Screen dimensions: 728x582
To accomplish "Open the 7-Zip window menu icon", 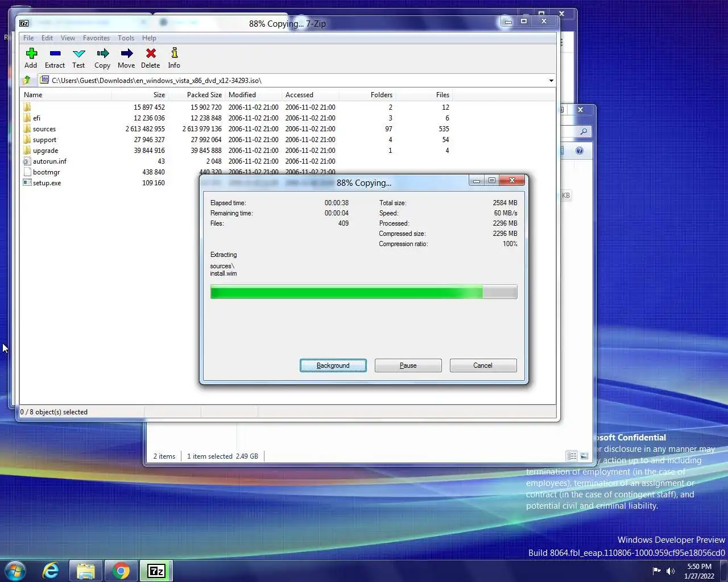I will [24, 23].
